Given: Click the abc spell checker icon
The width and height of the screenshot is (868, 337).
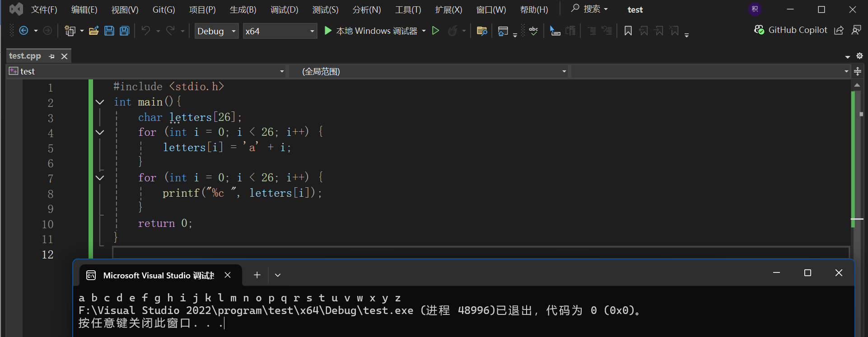Looking at the screenshot, I should 533,31.
